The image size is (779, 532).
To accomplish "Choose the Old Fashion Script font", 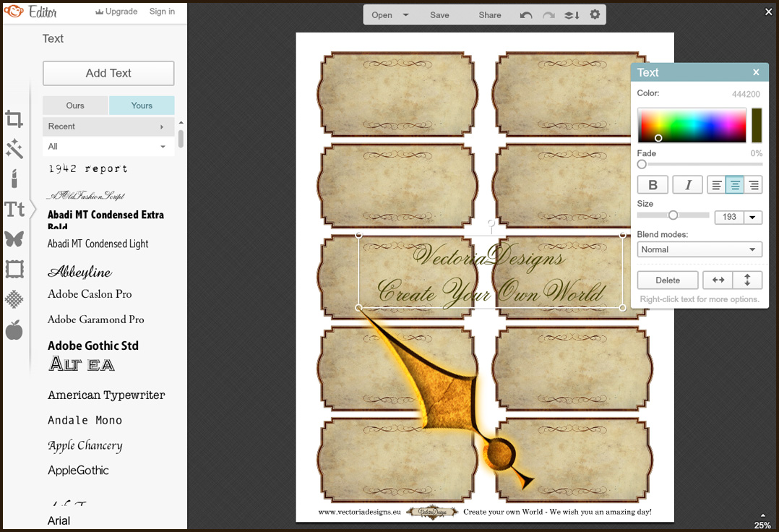I will tap(85, 196).
